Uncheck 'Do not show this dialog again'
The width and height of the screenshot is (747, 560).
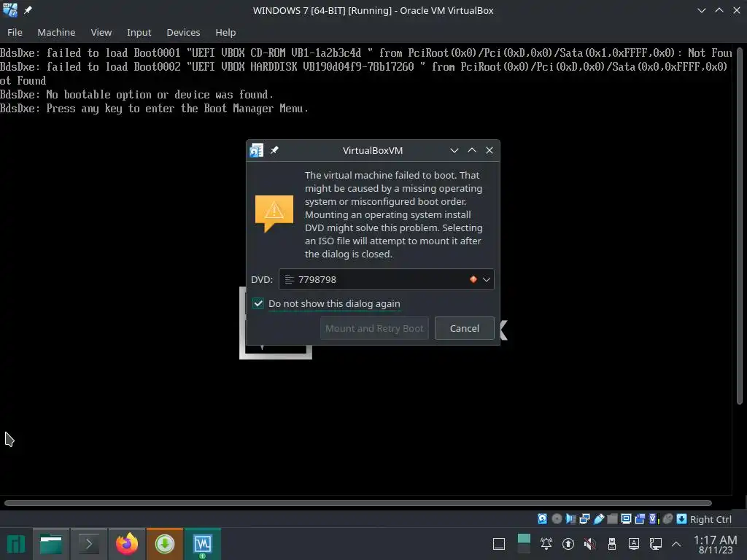[258, 303]
